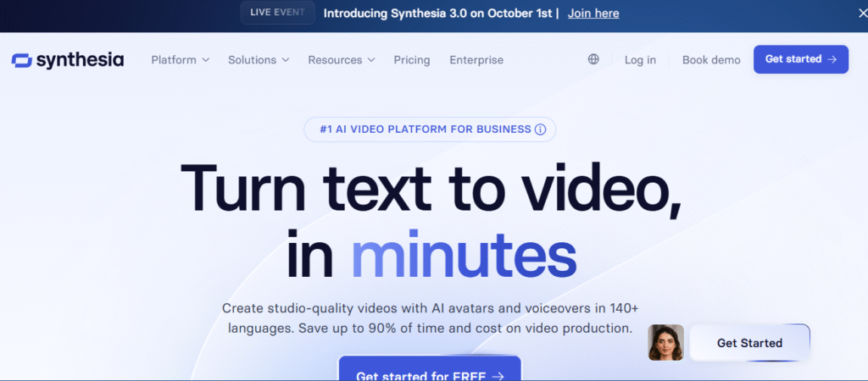
Task: Open the Pricing page
Action: point(412,60)
